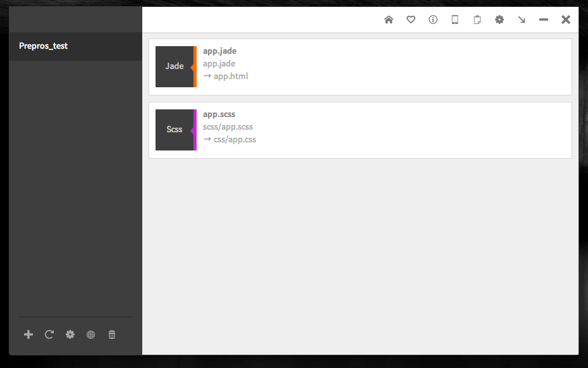Click the mobile device icon

455,20
